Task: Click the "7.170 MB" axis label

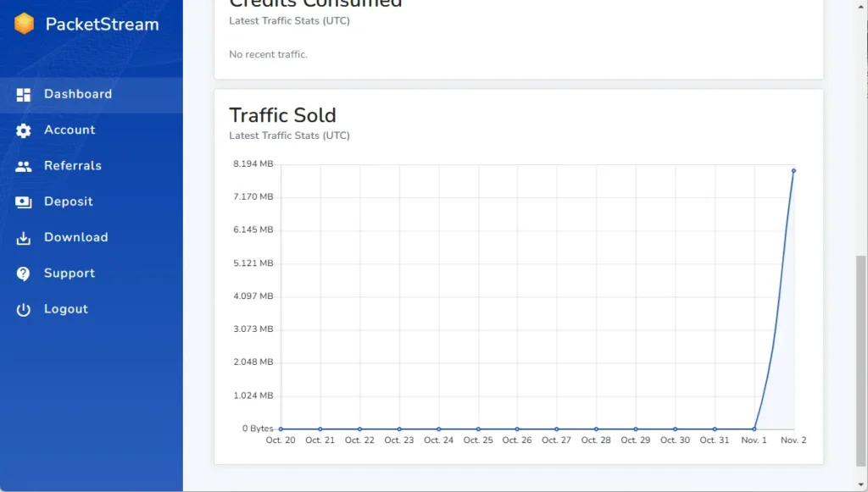Action: [253, 196]
